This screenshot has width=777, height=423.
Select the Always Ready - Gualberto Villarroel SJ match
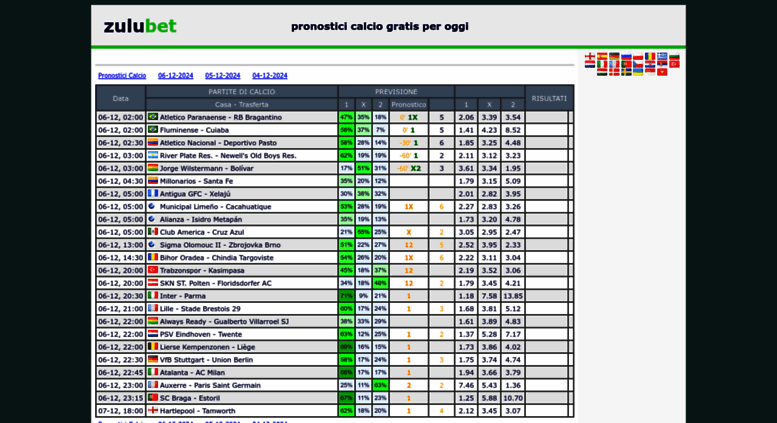(224, 321)
